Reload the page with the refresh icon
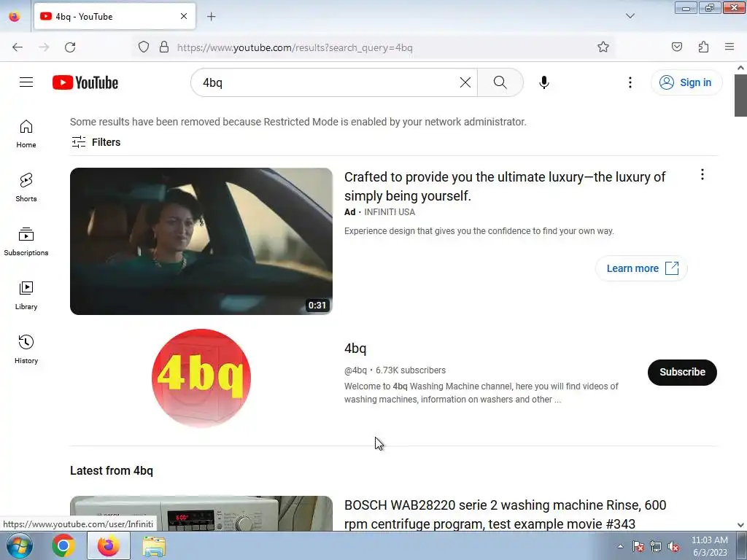The width and height of the screenshot is (747, 560). (70, 47)
